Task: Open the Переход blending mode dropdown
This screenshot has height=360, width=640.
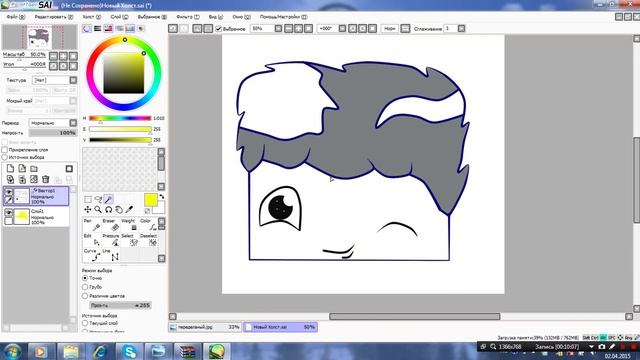Action: [x=73, y=123]
